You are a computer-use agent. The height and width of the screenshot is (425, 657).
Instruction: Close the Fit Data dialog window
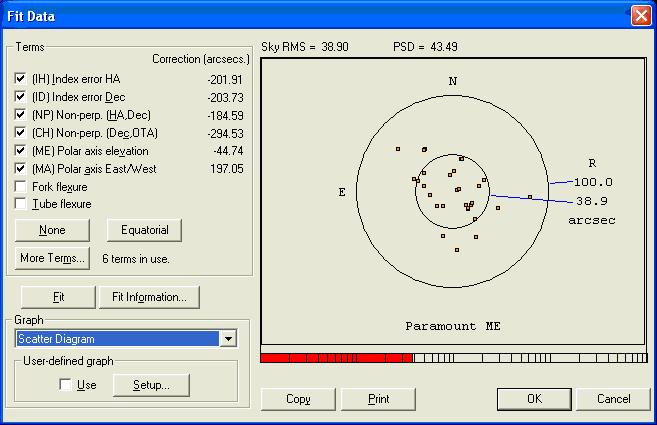(640, 15)
